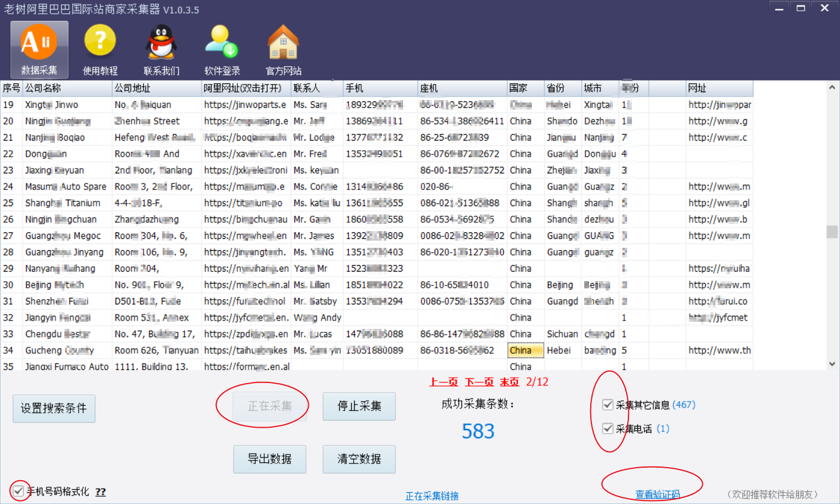Sort by the 省份 column header
Viewport: 840px width, 504px height.
click(x=563, y=88)
